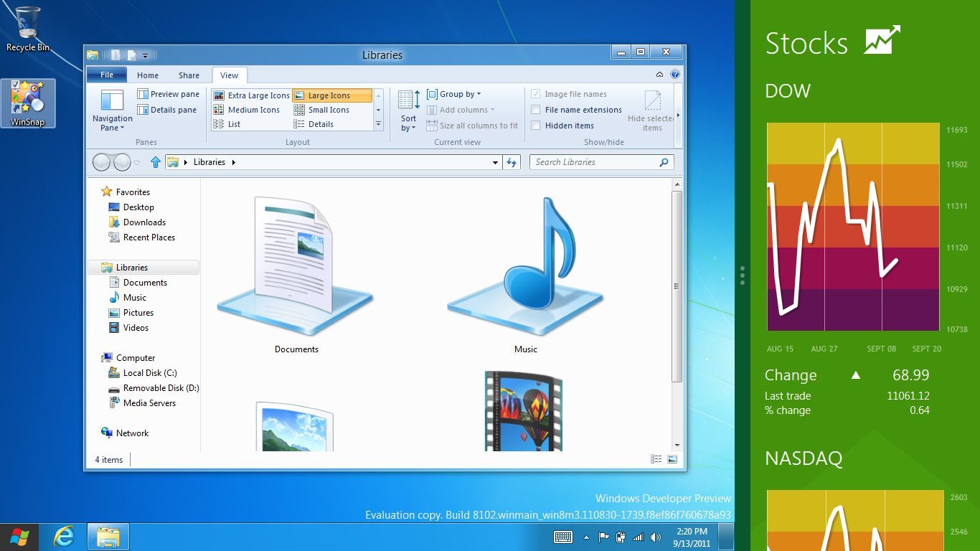Select Small Icons layout
Screen dimensions: 980x551
pos(321,110)
